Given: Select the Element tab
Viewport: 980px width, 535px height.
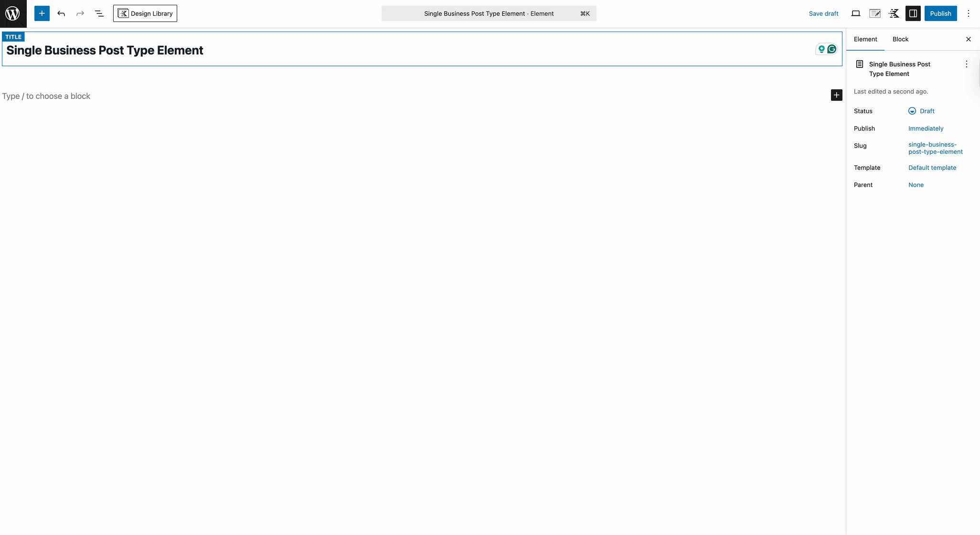Looking at the screenshot, I should click(x=865, y=39).
